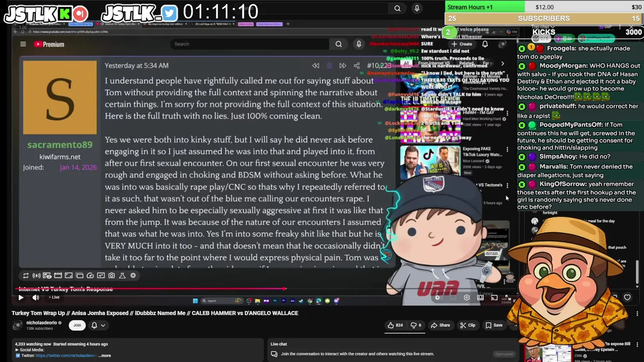Open the Windows Start button in video
The image size is (644, 362).
tap(195, 301)
